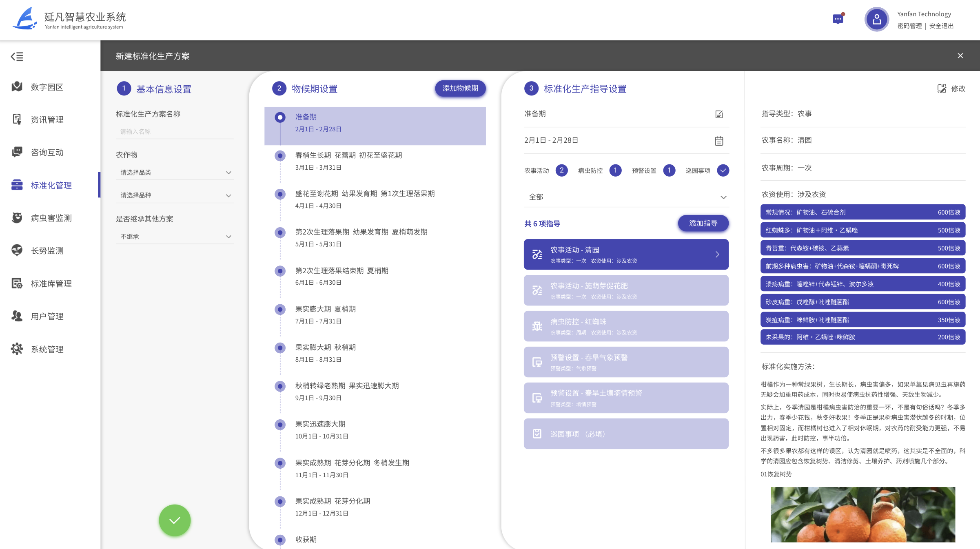
Task: Click the user avatar icon
Action: tap(876, 19)
